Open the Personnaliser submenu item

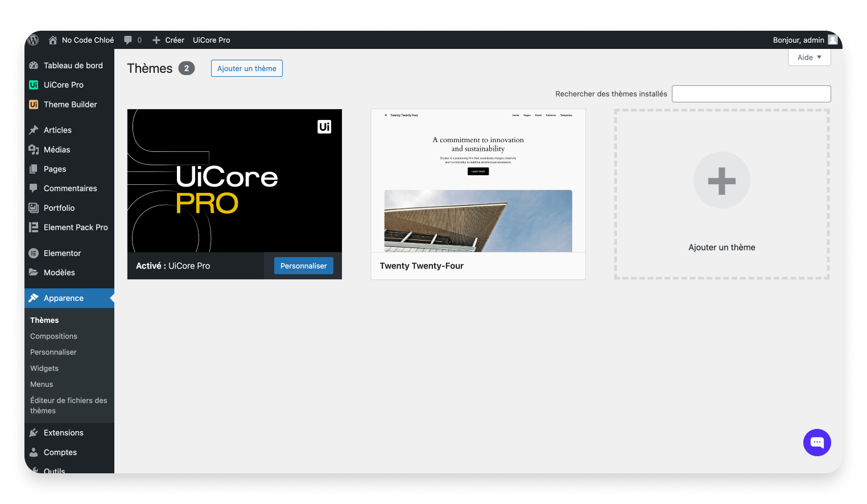(53, 352)
